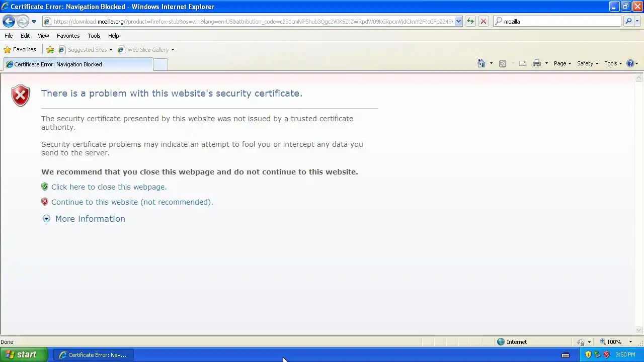Open the Home button dropdown arrow
The height and width of the screenshot is (362, 644).
pyautogui.click(x=491, y=63)
